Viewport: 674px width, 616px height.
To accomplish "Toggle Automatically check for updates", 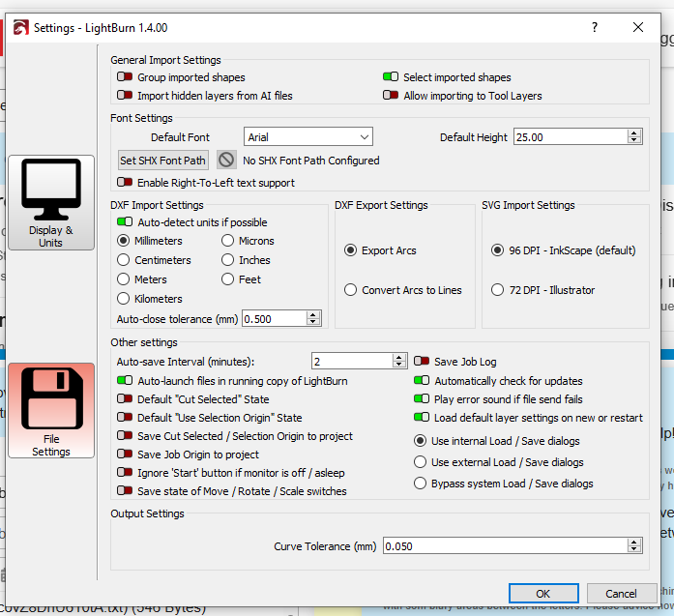I will coord(422,380).
